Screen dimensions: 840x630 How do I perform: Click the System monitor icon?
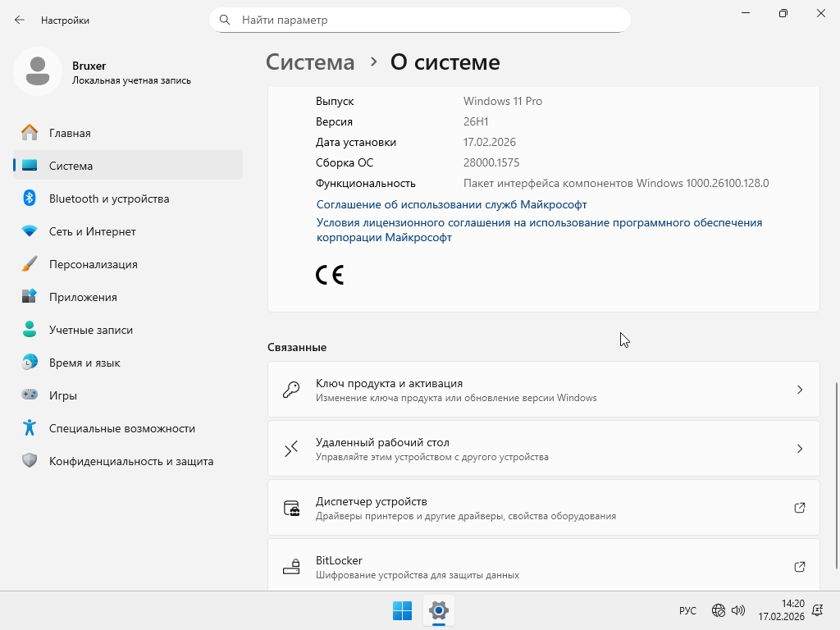(x=30, y=166)
